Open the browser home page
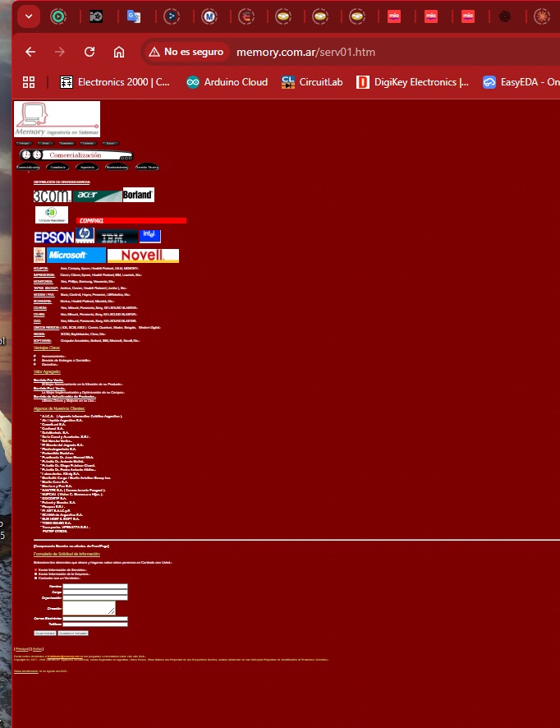The height and width of the screenshot is (728, 560). [119, 52]
